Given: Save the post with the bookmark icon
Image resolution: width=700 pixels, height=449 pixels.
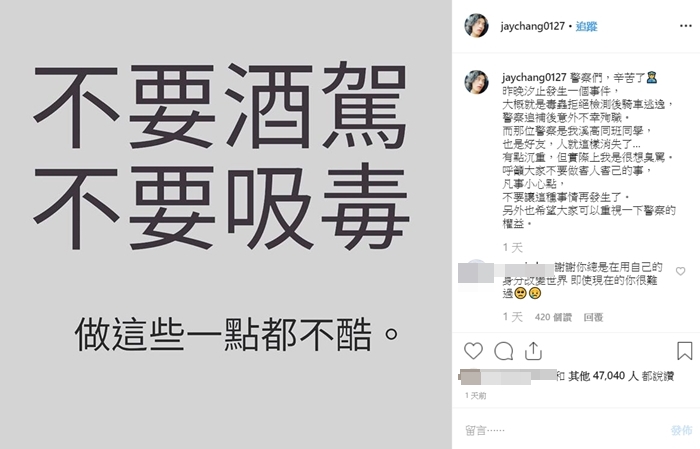Looking at the screenshot, I should click(684, 351).
